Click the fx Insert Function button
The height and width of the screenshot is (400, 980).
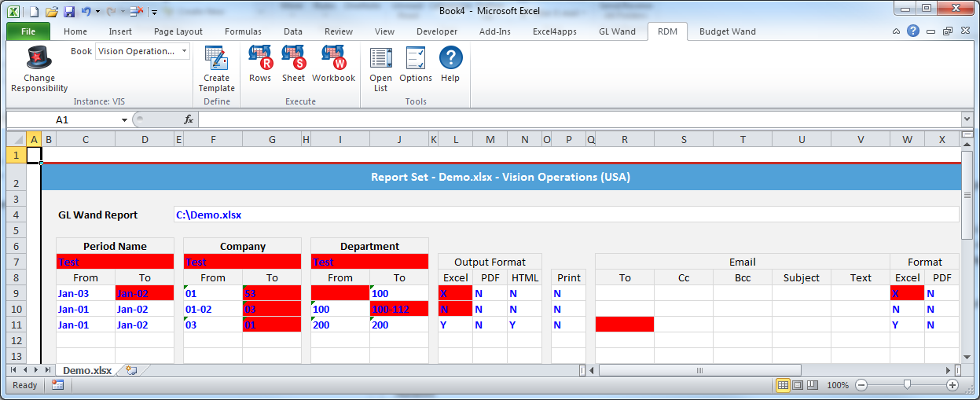click(189, 119)
